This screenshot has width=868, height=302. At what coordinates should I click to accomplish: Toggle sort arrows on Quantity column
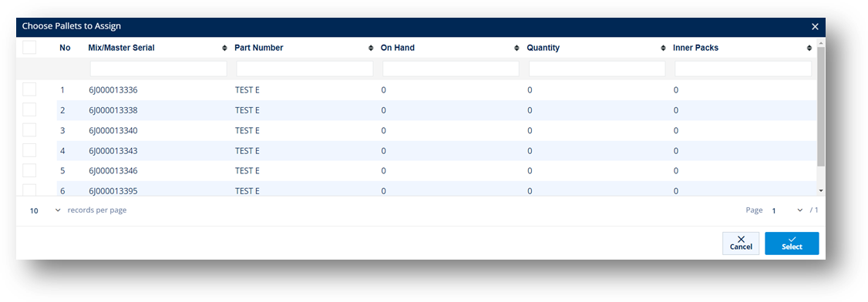[x=663, y=48]
